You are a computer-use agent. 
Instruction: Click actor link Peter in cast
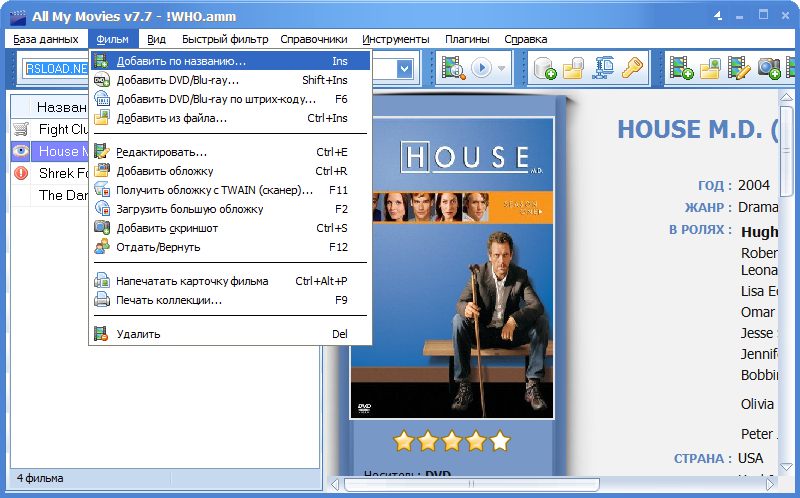click(x=757, y=434)
